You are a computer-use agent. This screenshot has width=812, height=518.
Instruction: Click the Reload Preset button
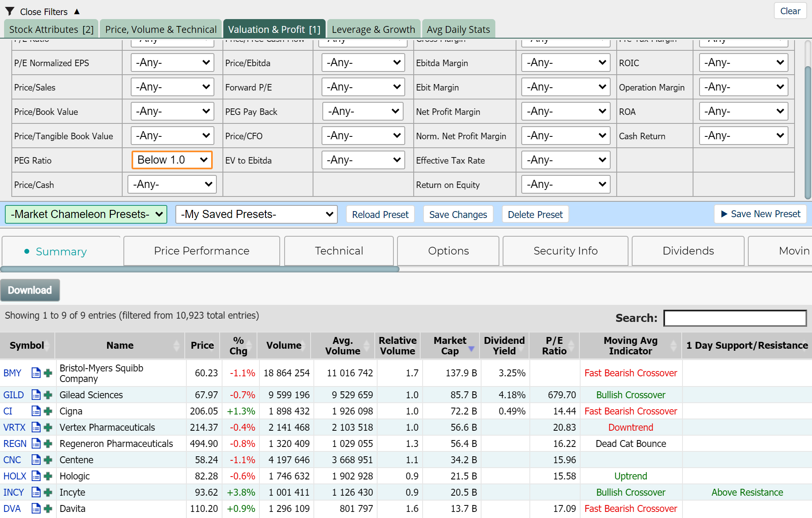point(380,214)
